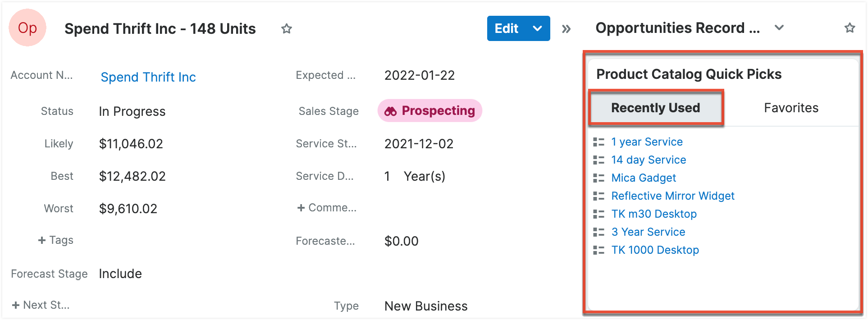This screenshot has height=320, width=868.
Task: Add tags via the plus Tags field
Action: [56, 240]
